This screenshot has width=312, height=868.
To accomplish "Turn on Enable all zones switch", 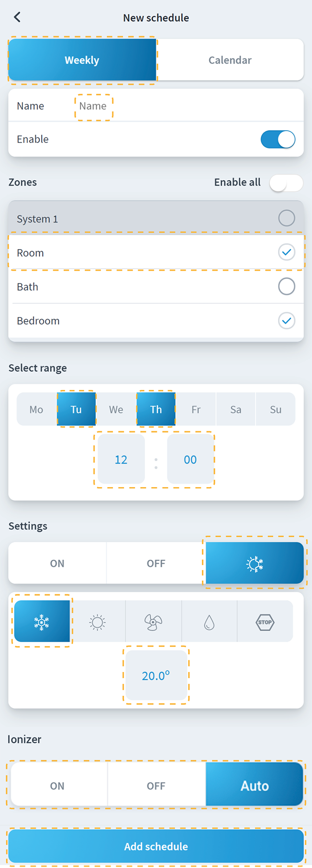I will [286, 182].
